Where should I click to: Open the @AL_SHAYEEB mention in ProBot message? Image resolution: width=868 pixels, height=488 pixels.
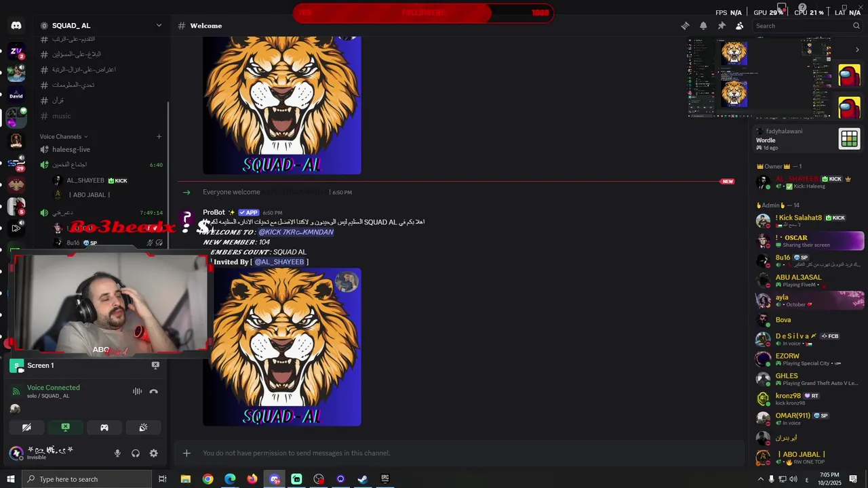[x=279, y=262]
